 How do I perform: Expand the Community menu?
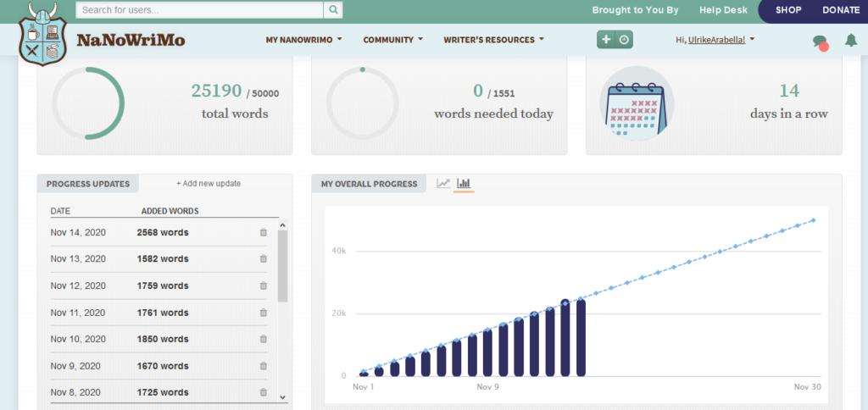coord(393,40)
